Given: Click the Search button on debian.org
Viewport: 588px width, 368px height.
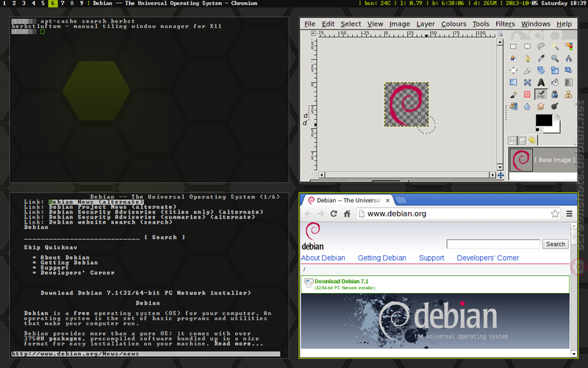Looking at the screenshot, I should (x=556, y=244).
